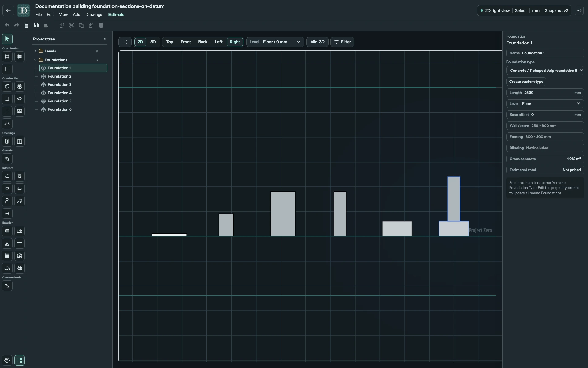Open the Drawings menu

(94, 15)
